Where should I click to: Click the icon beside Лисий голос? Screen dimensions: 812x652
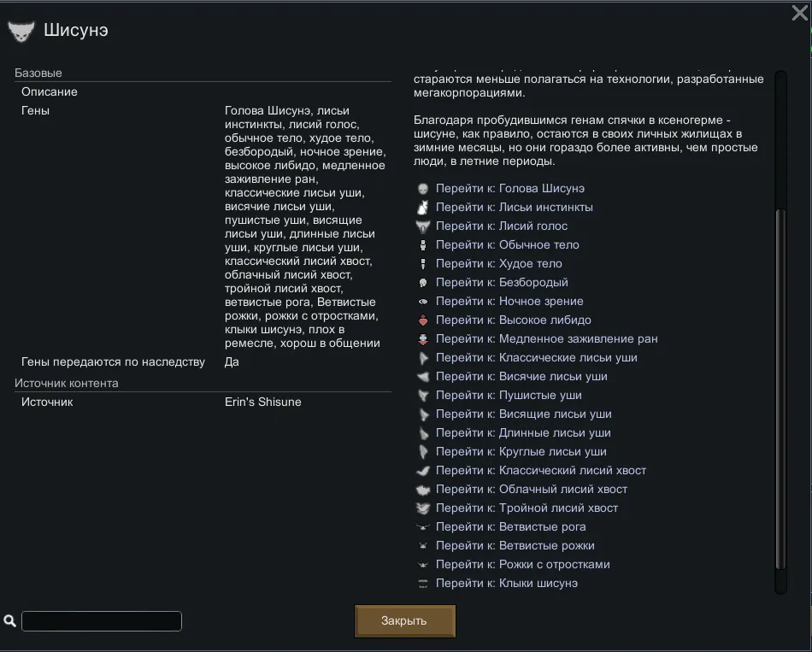[422, 226]
